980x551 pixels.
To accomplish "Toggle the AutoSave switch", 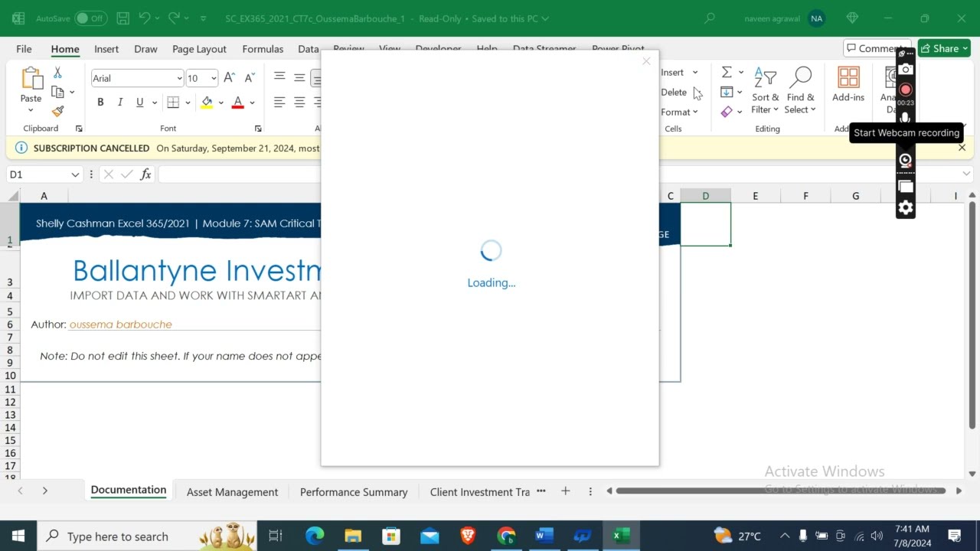I will (x=90, y=18).
